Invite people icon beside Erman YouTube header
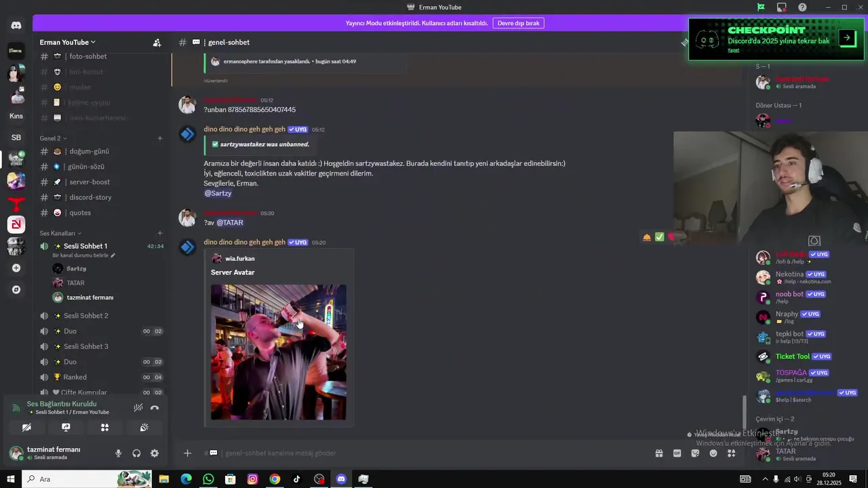This screenshot has width=868, height=488. [x=157, y=43]
